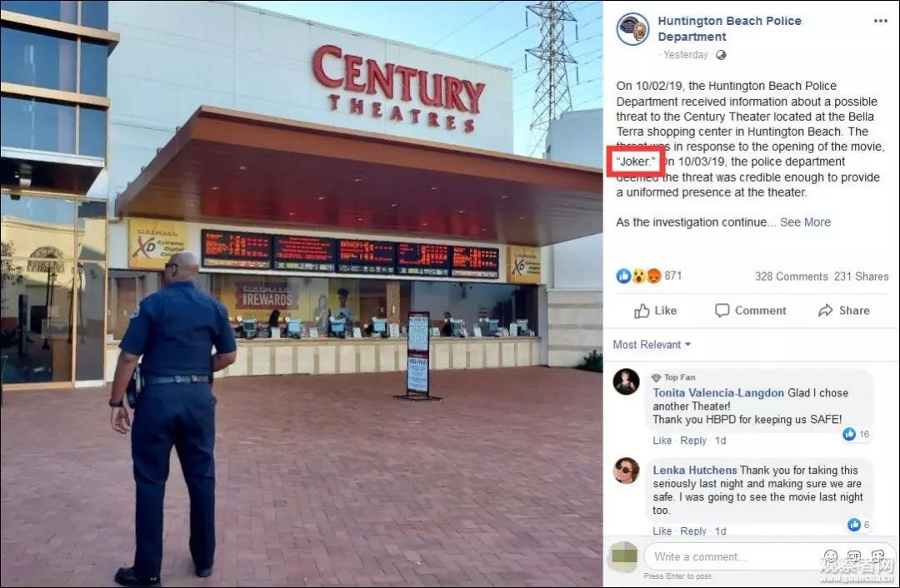Open the GIF picker in comment box
900x588 pixels.
click(854, 556)
